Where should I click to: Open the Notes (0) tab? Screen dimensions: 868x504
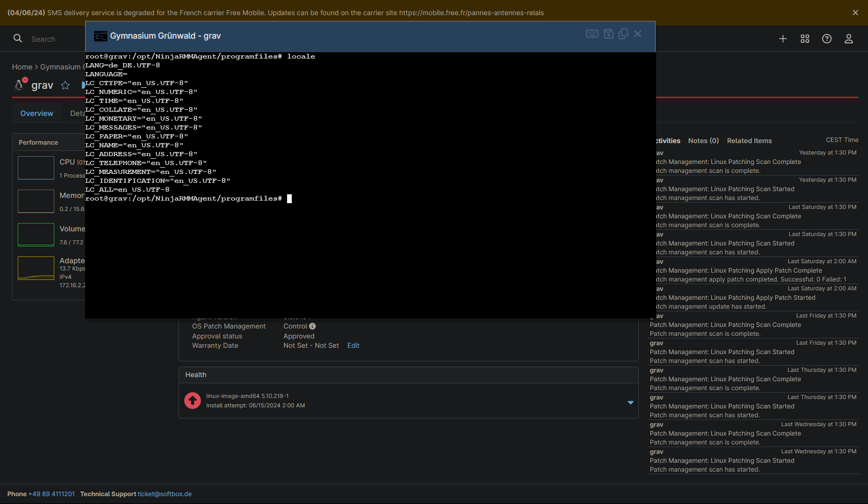pyautogui.click(x=703, y=140)
